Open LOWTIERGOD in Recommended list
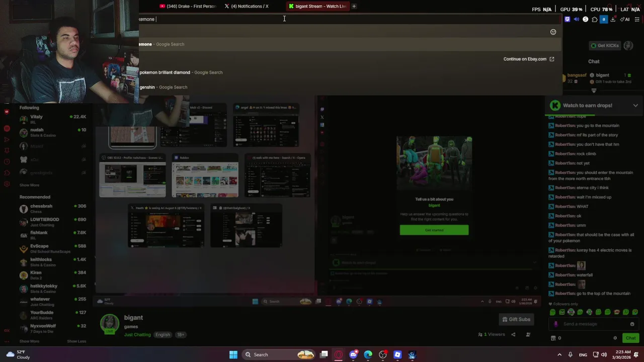This screenshot has height=362, width=644. [x=53, y=222]
